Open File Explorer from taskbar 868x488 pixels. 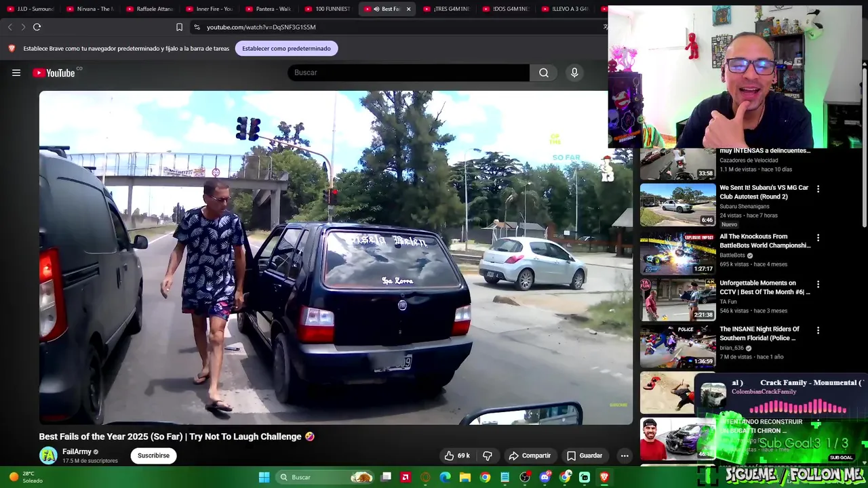point(465,477)
